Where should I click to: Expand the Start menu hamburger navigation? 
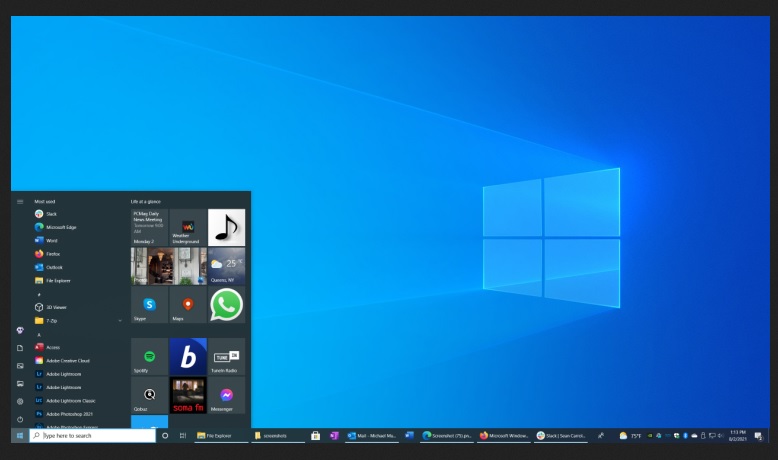(x=20, y=201)
